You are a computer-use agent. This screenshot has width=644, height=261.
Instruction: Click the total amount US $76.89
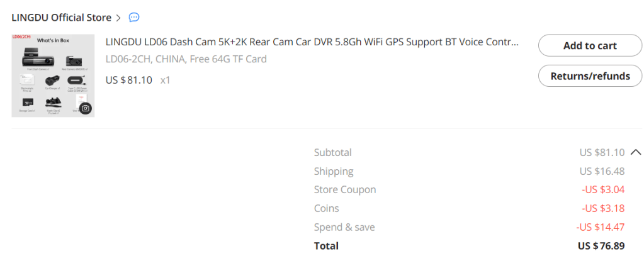(x=601, y=246)
